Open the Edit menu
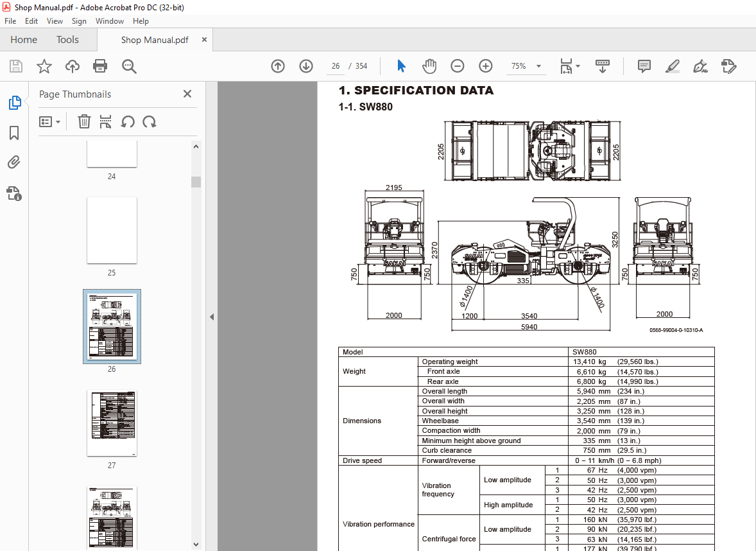756x551 pixels. [x=31, y=21]
